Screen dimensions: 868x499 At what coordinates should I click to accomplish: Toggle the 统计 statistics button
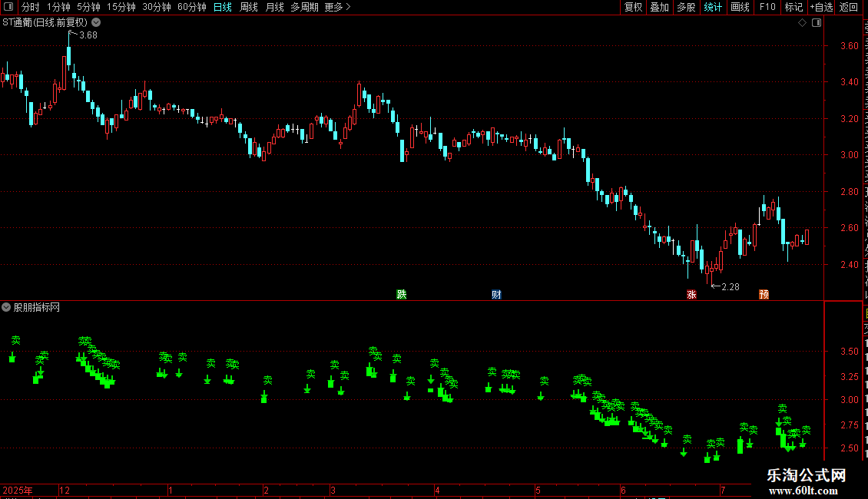tap(712, 7)
